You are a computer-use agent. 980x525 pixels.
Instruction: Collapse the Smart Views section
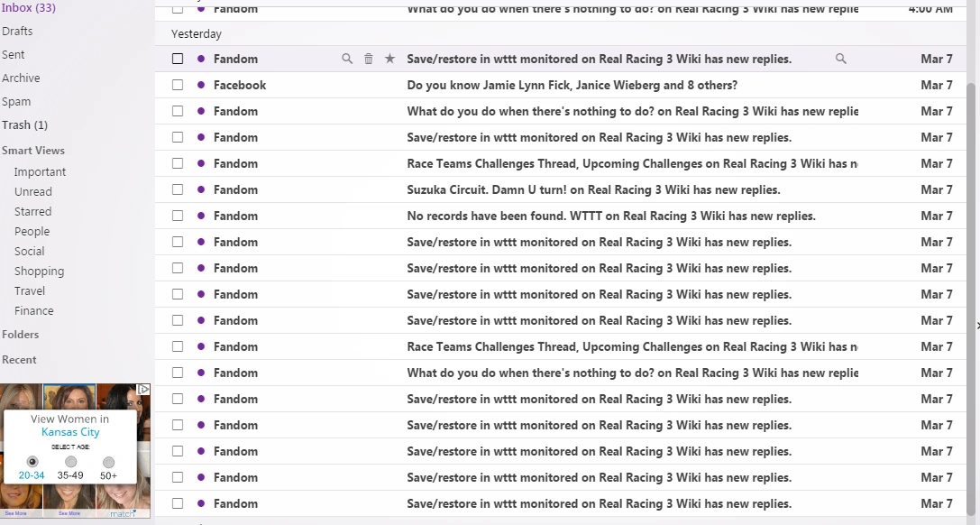coord(33,151)
